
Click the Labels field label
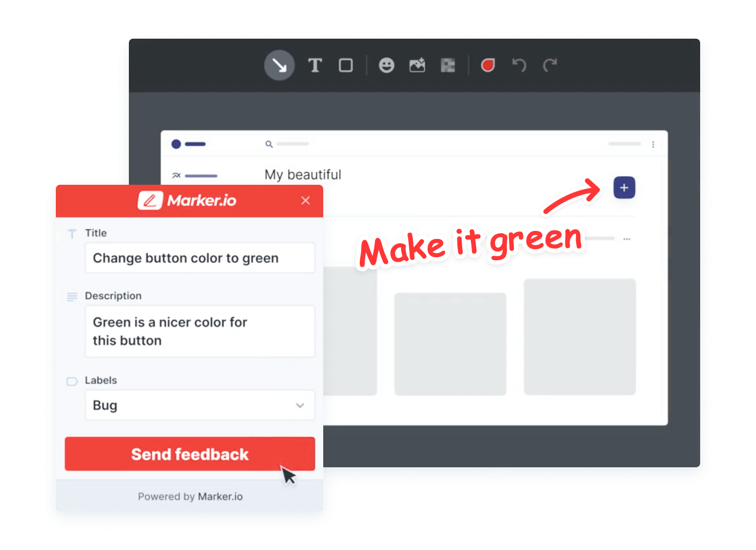(101, 380)
